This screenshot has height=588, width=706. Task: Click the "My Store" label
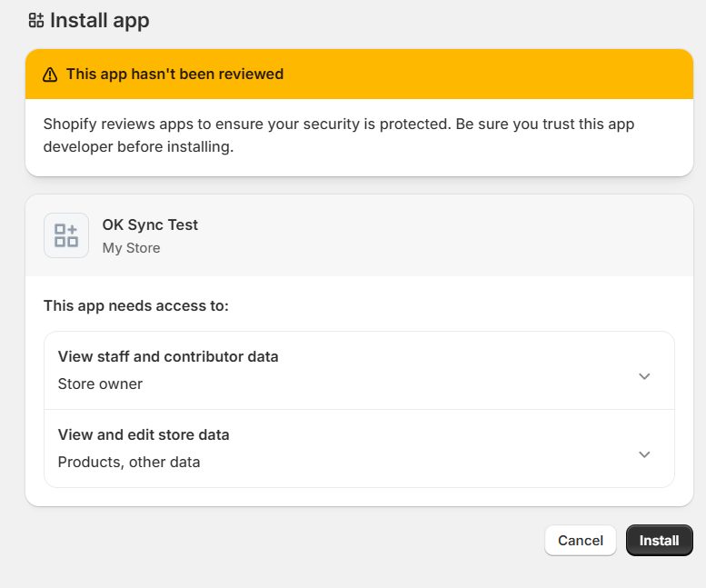pyautogui.click(x=131, y=248)
